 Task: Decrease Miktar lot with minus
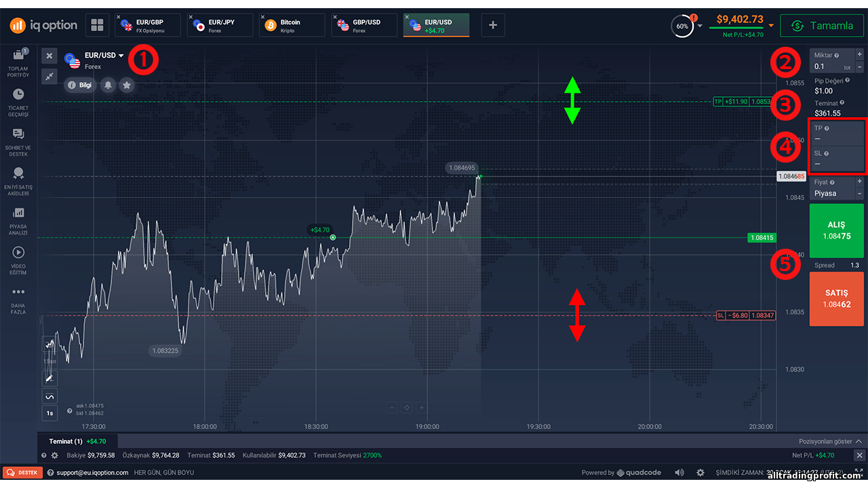859,66
